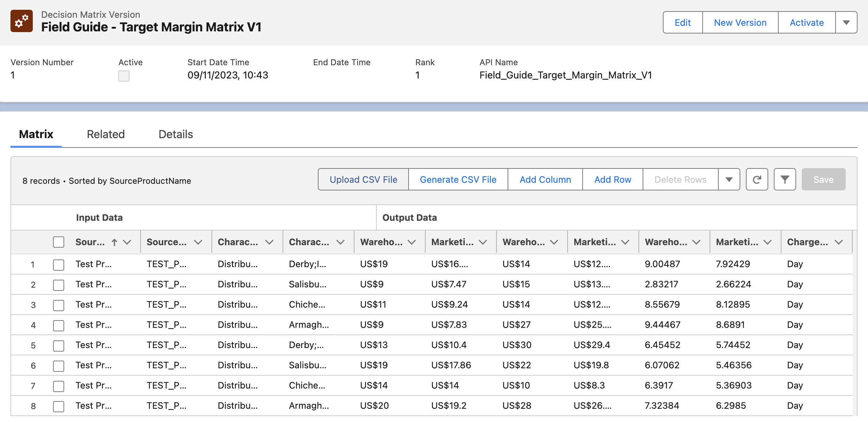Open second Wareho... column header chevron
Image resolution: width=868 pixels, height=422 pixels.
[554, 242]
